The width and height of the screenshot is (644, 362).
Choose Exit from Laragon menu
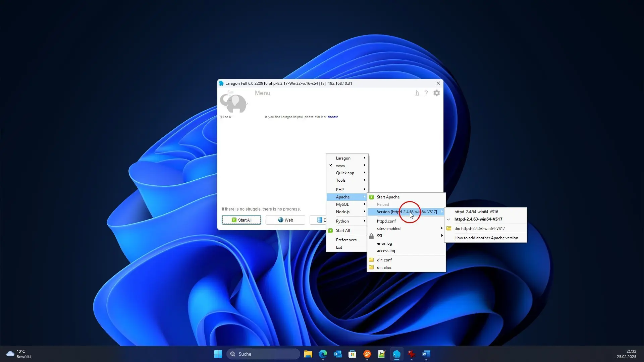(x=347, y=247)
